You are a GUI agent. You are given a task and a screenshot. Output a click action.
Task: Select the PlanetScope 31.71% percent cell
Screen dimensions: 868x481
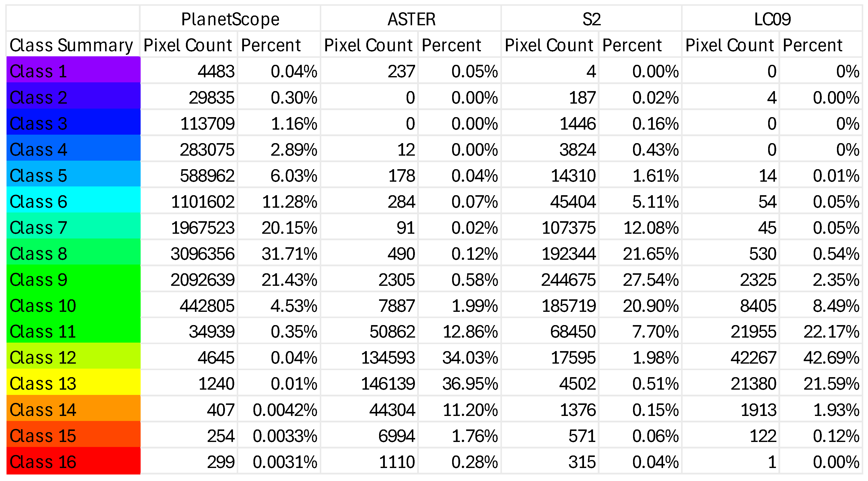pyautogui.click(x=279, y=254)
